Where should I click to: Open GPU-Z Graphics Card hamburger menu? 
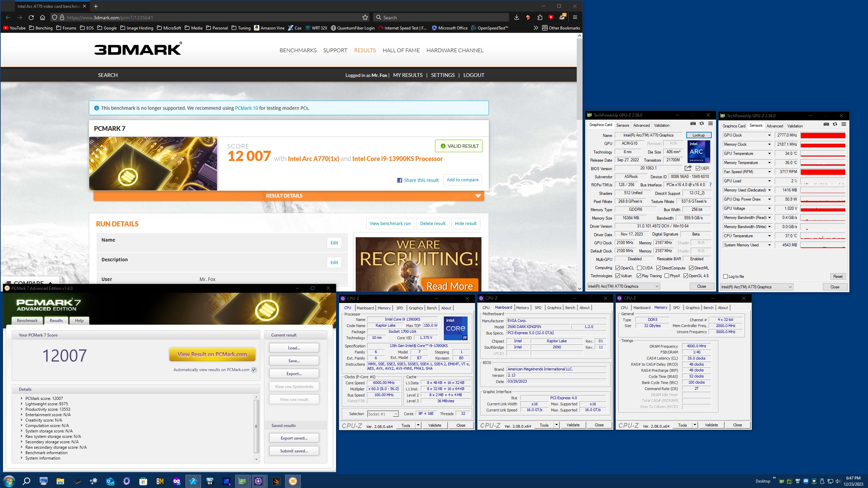710,124
